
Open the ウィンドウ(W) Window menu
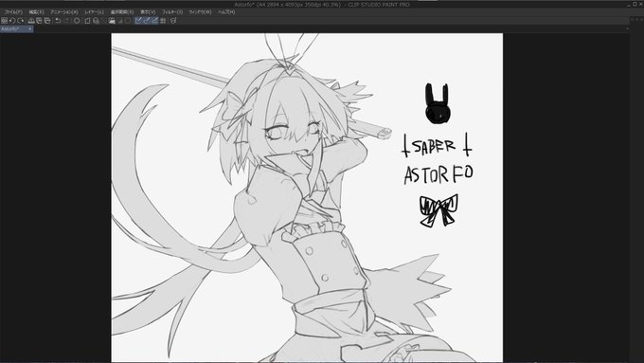(x=200, y=12)
